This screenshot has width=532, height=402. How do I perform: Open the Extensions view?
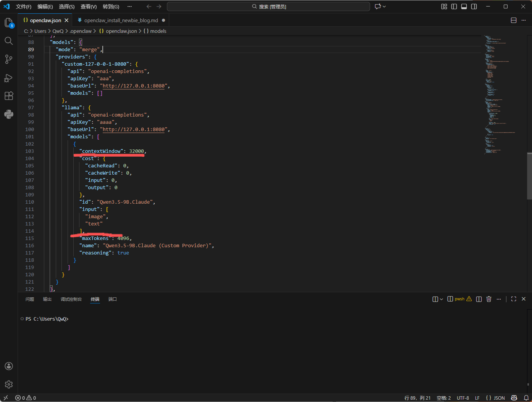pos(8,96)
